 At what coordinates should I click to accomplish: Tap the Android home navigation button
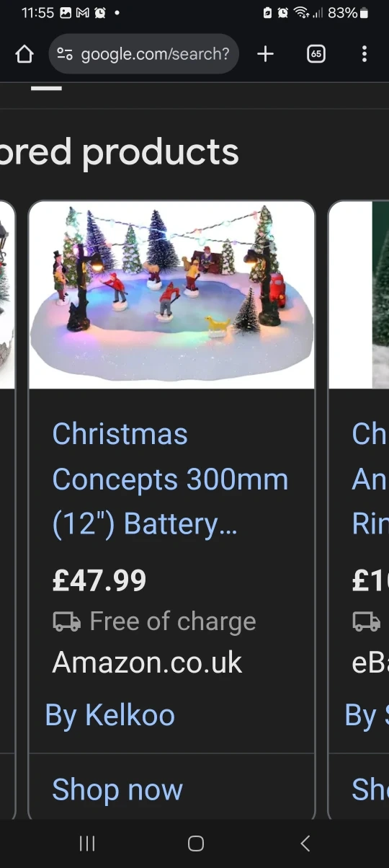tap(195, 843)
